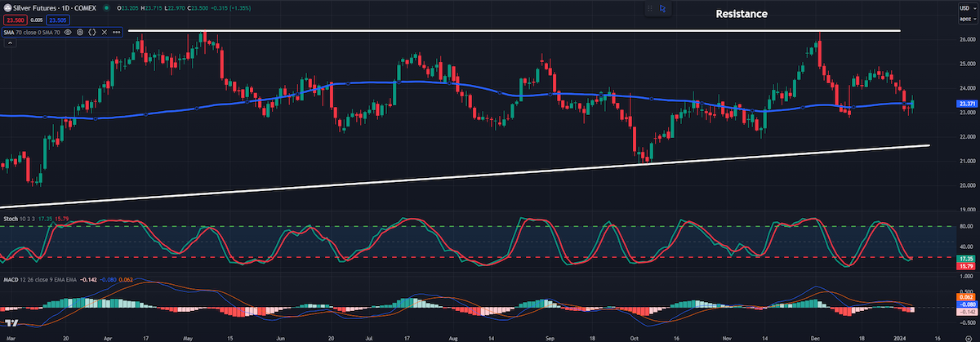Toggle SMA 70 indicator visibility eye icon
The width and height of the screenshot is (980, 342).
point(68,32)
